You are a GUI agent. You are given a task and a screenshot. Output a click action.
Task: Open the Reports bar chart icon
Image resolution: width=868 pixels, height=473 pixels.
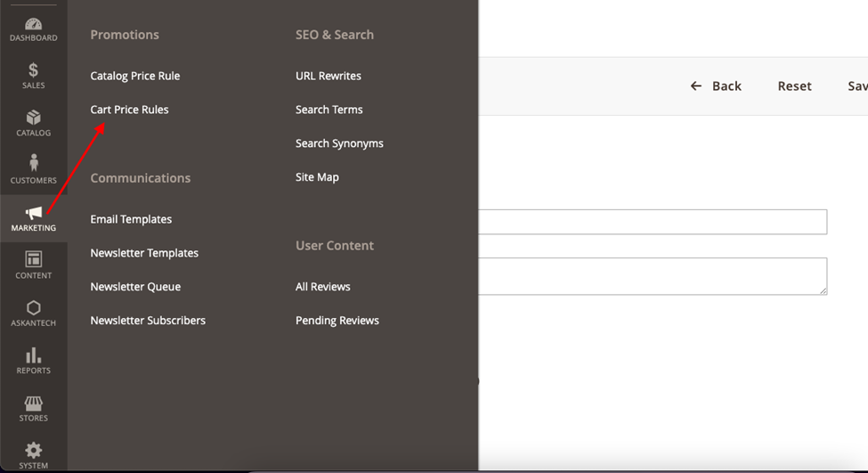click(33, 355)
